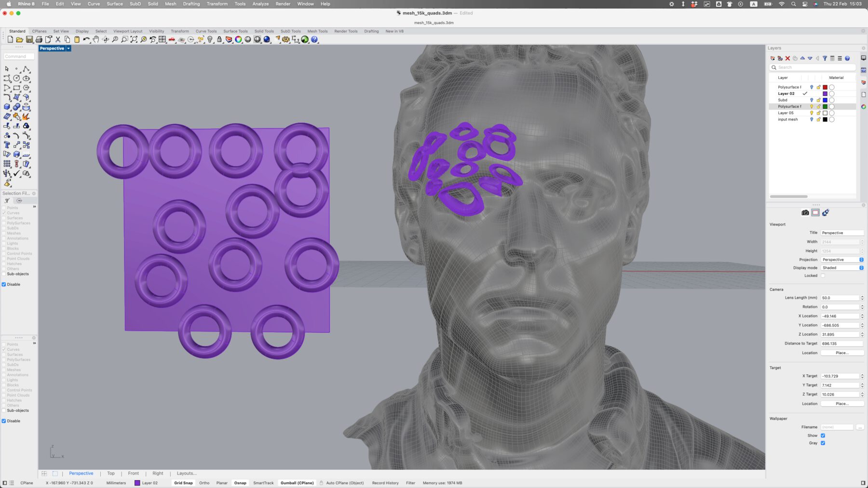Open the Analyze menu
Screen dimensions: 868x488
pyautogui.click(x=260, y=4)
